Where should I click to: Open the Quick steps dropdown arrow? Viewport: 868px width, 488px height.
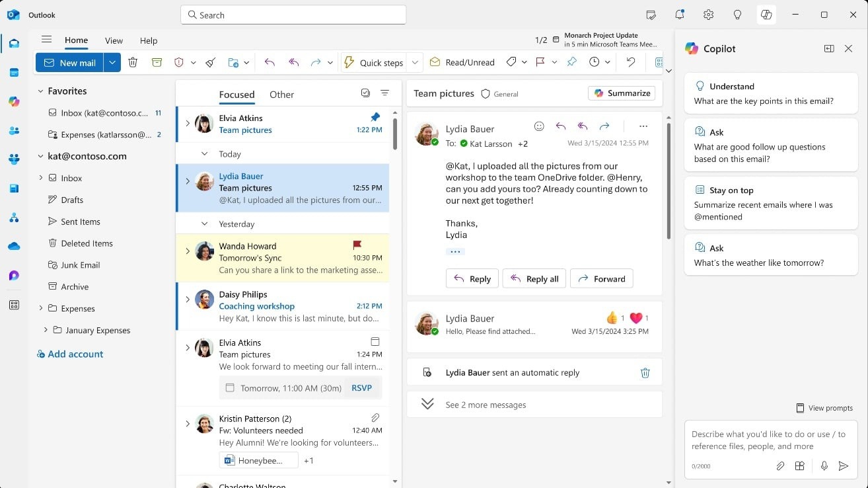tap(415, 62)
